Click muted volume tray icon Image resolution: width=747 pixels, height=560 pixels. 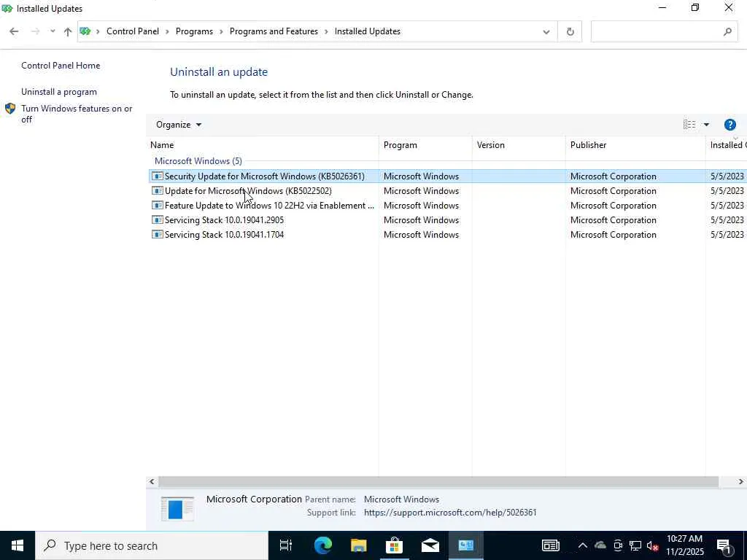coord(653,545)
